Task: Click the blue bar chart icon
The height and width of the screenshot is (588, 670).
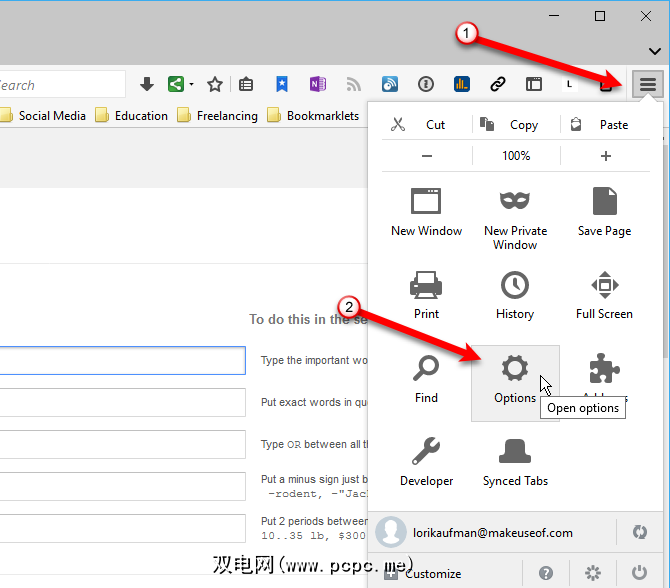Action: [461, 84]
